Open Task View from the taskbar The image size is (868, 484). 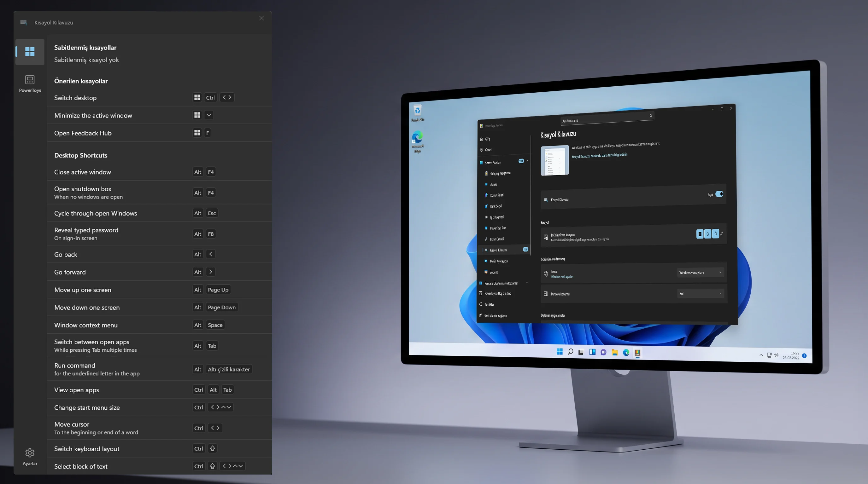pyautogui.click(x=581, y=352)
